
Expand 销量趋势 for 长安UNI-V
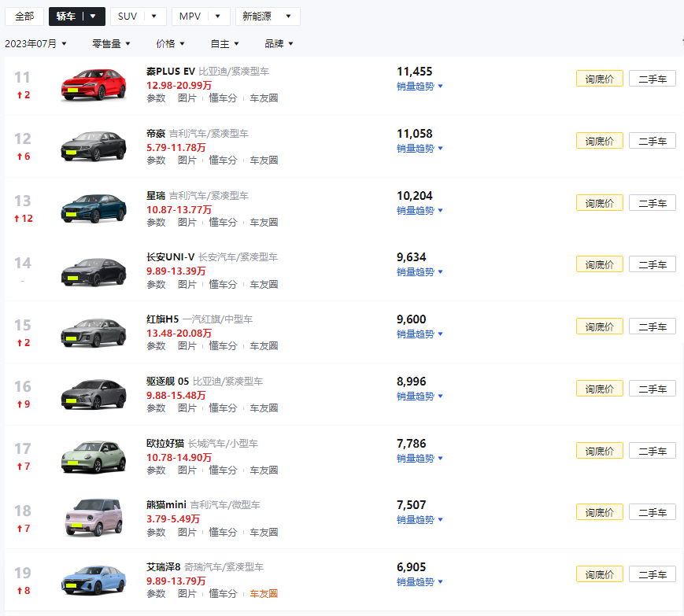click(420, 272)
